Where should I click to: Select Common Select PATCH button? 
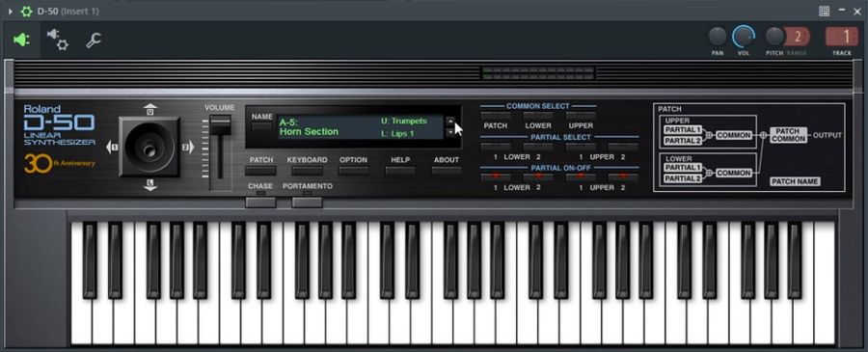496,116
